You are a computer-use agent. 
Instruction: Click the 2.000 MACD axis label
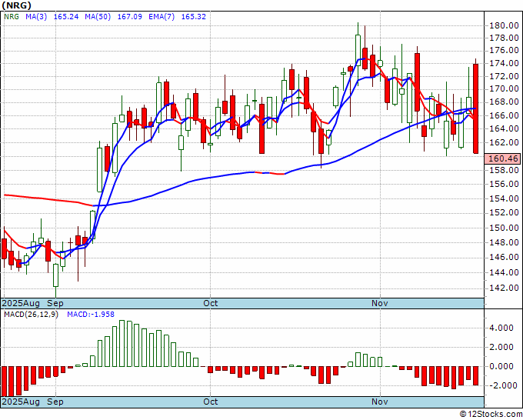(x=501, y=347)
